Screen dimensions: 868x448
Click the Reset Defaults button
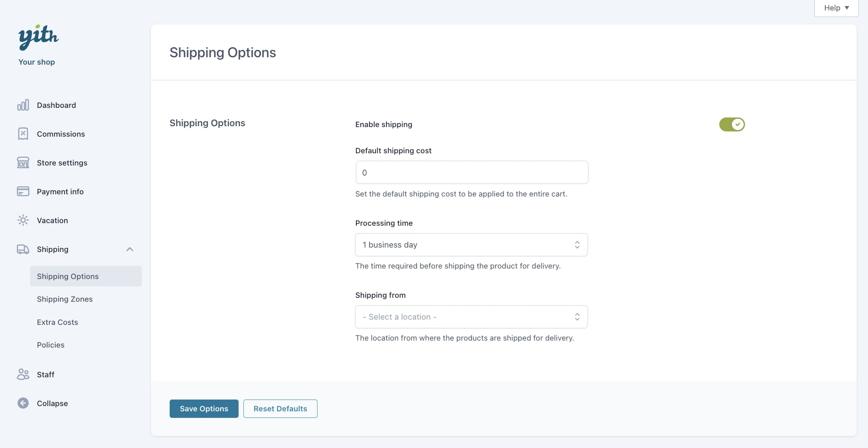280,409
